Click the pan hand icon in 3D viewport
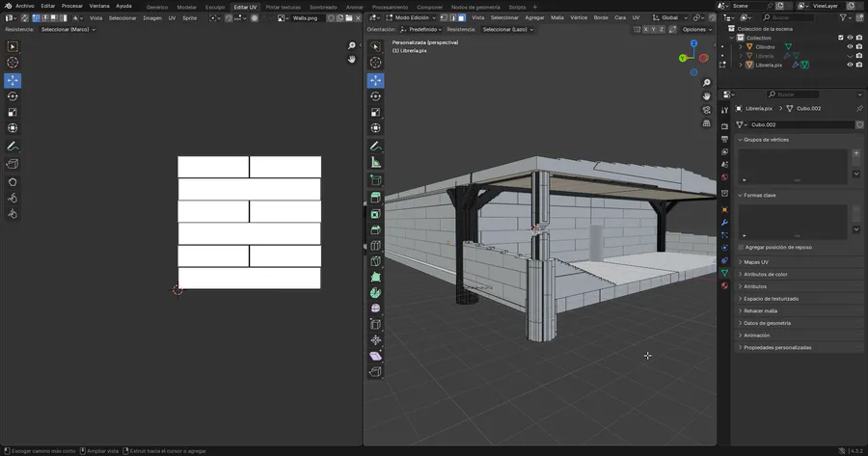Viewport: 868px width, 456px height. pyautogui.click(x=707, y=96)
